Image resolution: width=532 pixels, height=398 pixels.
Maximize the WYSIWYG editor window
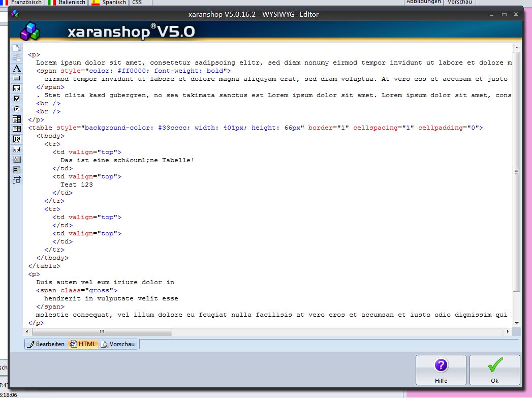coord(504,15)
